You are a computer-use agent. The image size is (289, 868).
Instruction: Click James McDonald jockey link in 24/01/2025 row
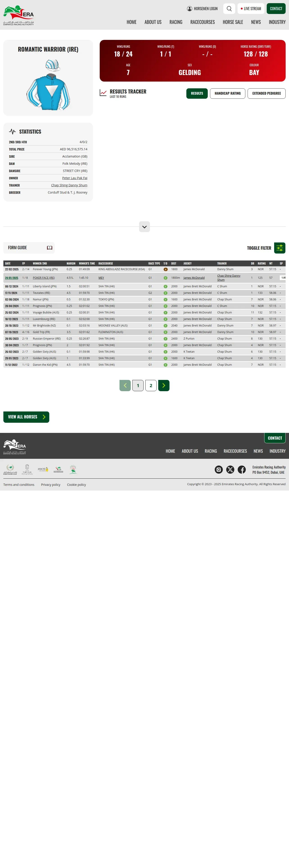[194, 278]
